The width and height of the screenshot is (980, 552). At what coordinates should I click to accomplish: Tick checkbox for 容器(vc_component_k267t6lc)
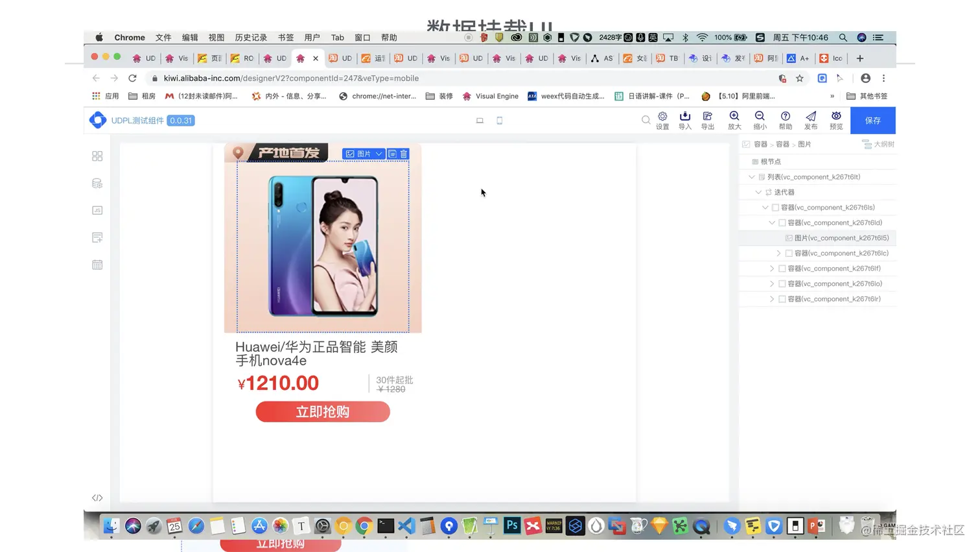789,254
